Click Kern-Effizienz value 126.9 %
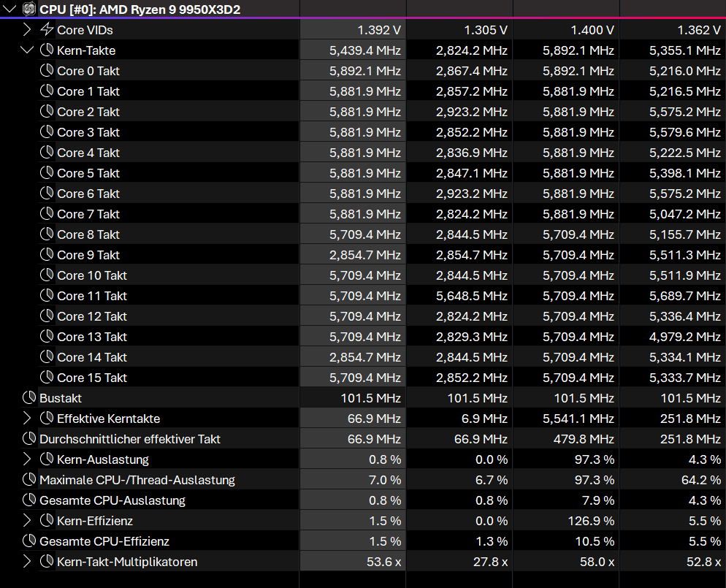This screenshot has height=588, width=726. (592, 521)
